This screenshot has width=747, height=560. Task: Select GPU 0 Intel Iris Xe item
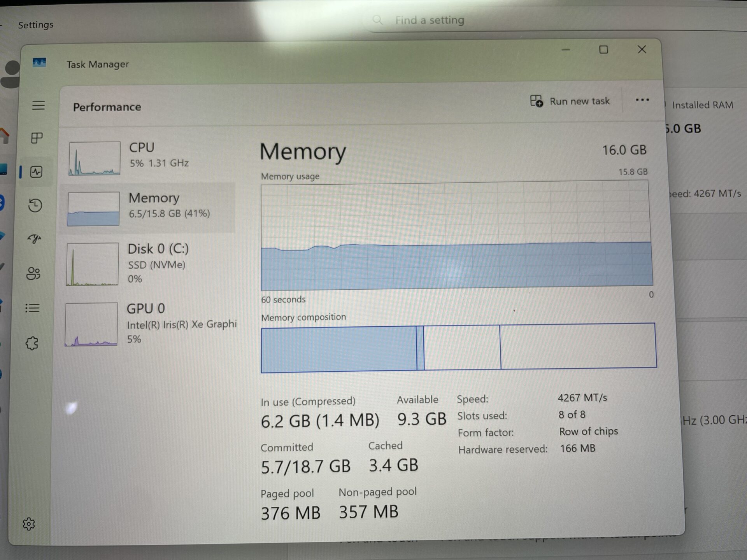(150, 324)
